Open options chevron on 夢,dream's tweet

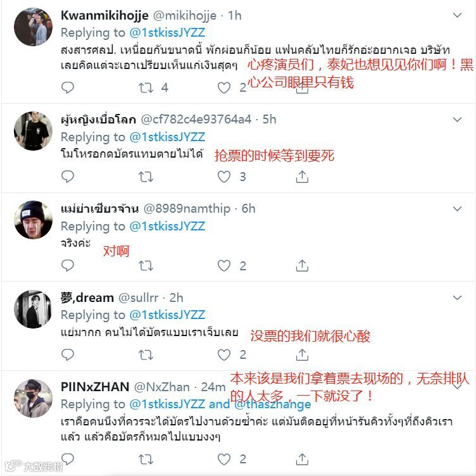(457, 297)
